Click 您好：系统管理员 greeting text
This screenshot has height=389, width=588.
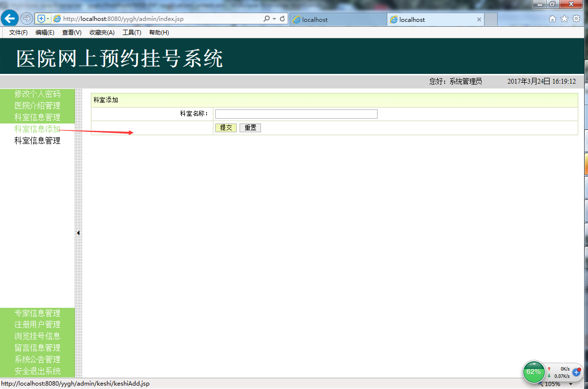pyautogui.click(x=455, y=82)
